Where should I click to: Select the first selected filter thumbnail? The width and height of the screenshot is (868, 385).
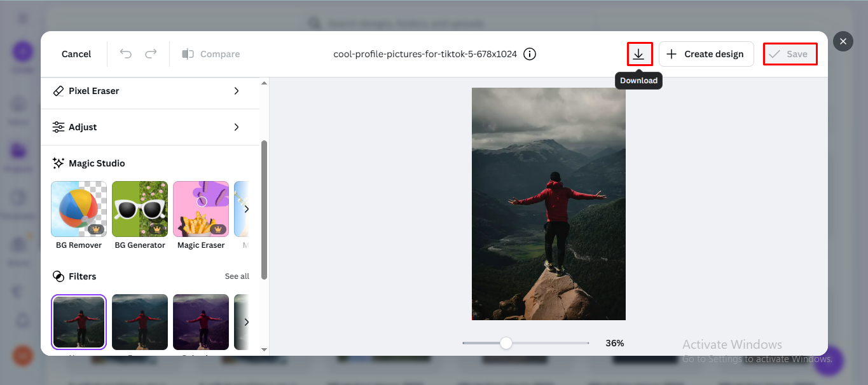[79, 322]
